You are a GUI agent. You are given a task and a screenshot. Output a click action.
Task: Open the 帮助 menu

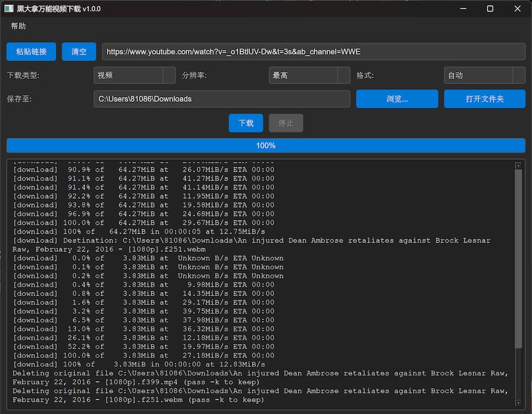[18, 26]
